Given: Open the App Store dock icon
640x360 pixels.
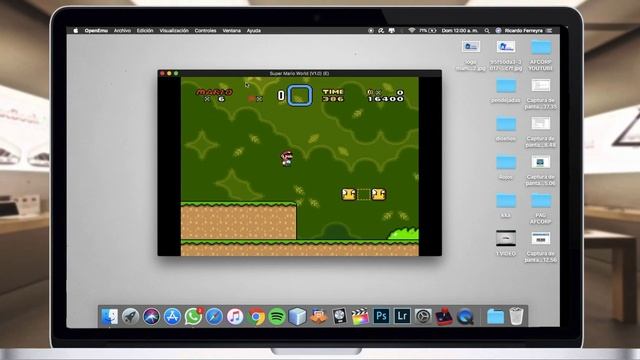Looking at the screenshot, I should coord(172,316).
